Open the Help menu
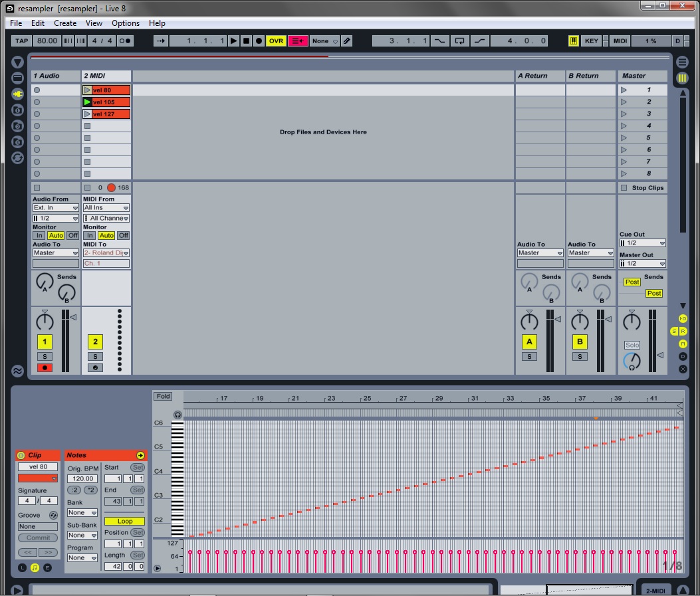This screenshot has height=596, width=700. [x=157, y=23]
